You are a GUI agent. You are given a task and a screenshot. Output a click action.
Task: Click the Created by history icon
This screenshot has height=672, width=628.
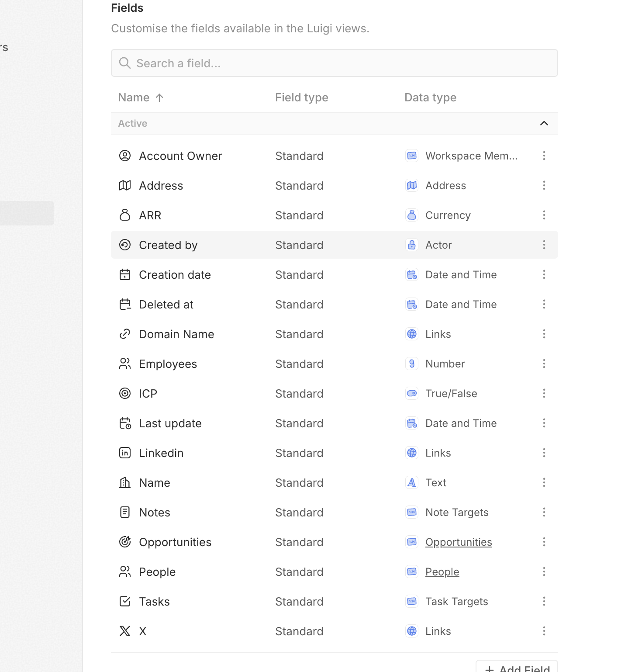tap(125, 245)
